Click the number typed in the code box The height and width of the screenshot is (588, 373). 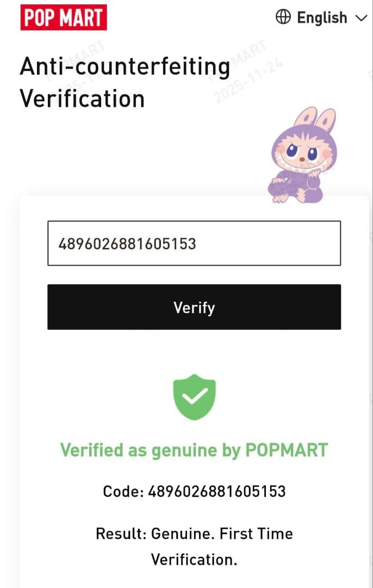(x=127, y=243)
